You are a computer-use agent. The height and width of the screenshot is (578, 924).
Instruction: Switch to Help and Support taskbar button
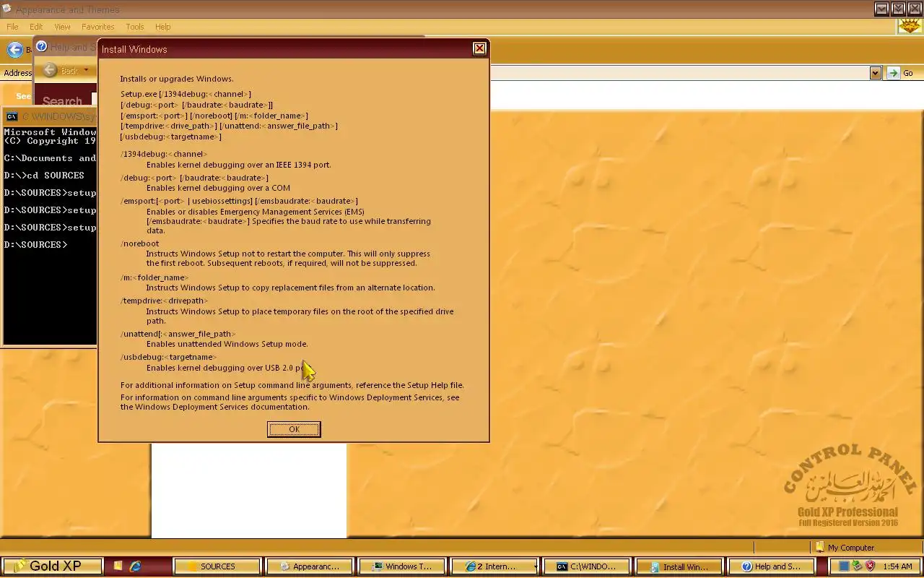coord(771,566)
